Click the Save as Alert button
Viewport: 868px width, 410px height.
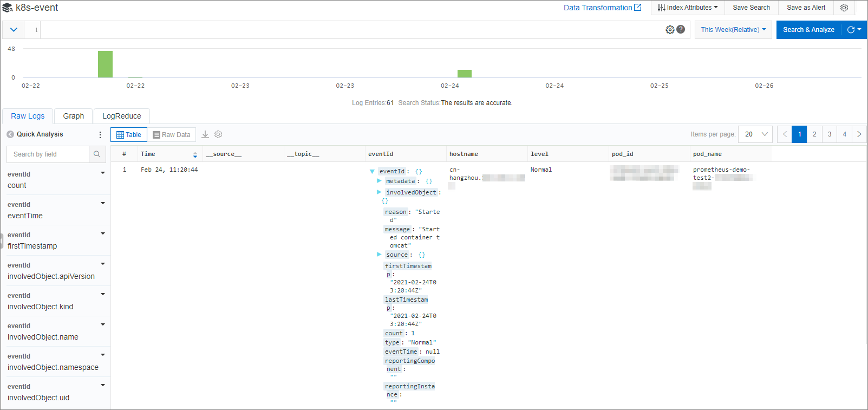click(806, 8)
